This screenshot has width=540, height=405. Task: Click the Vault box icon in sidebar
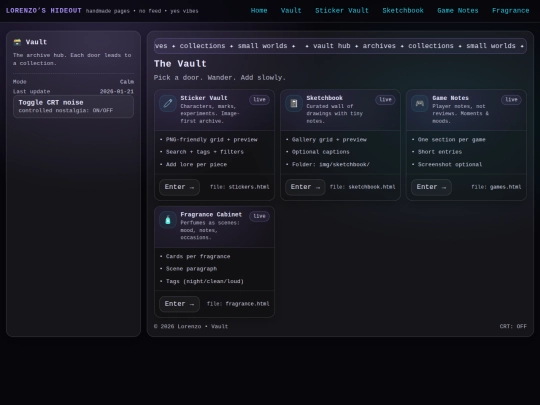(17, 42)
